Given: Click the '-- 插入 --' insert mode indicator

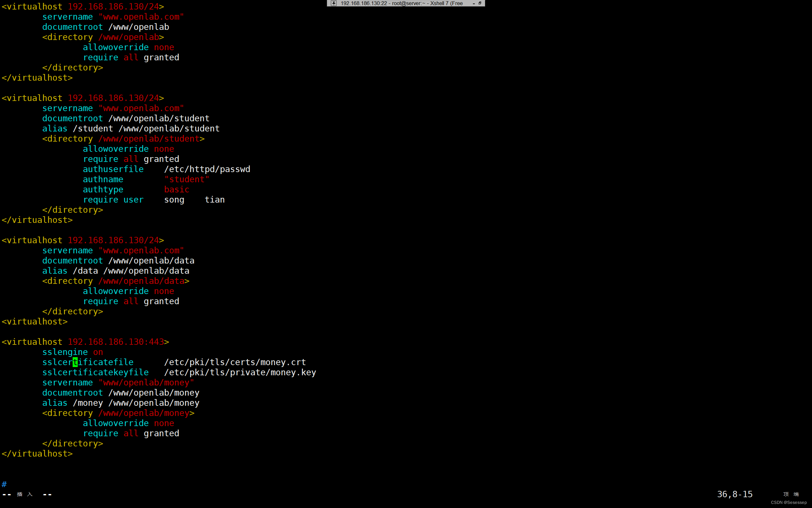Looking at the screenshot, I should pos(27,494).
